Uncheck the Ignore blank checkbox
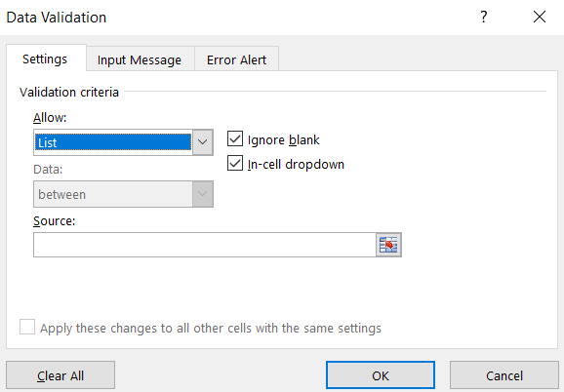 tap(235, 139)
